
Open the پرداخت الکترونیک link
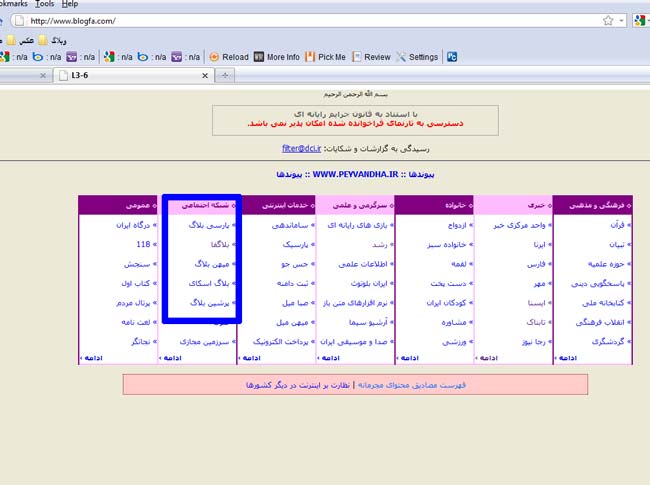(281, 342)
